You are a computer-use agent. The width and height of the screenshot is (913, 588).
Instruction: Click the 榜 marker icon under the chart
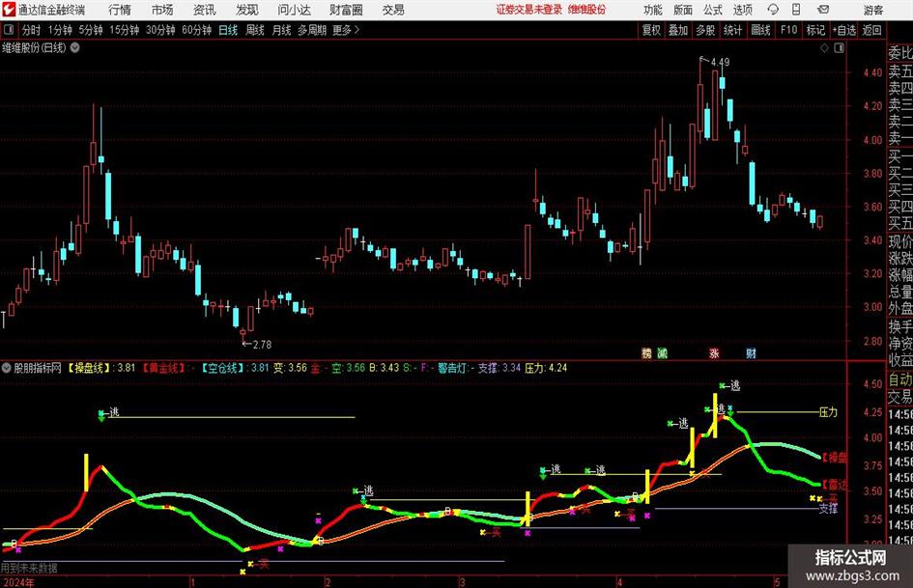tap(646, 352)
